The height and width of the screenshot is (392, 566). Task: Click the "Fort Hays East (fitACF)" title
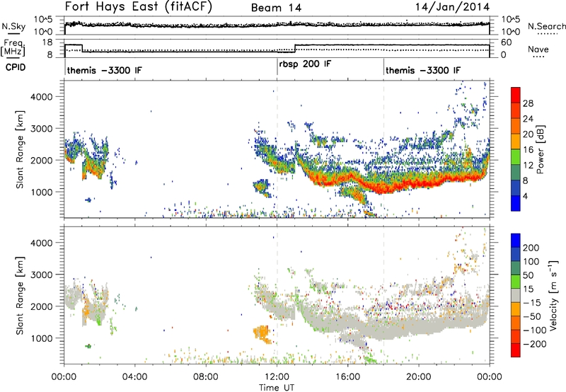tap(139, 6)
